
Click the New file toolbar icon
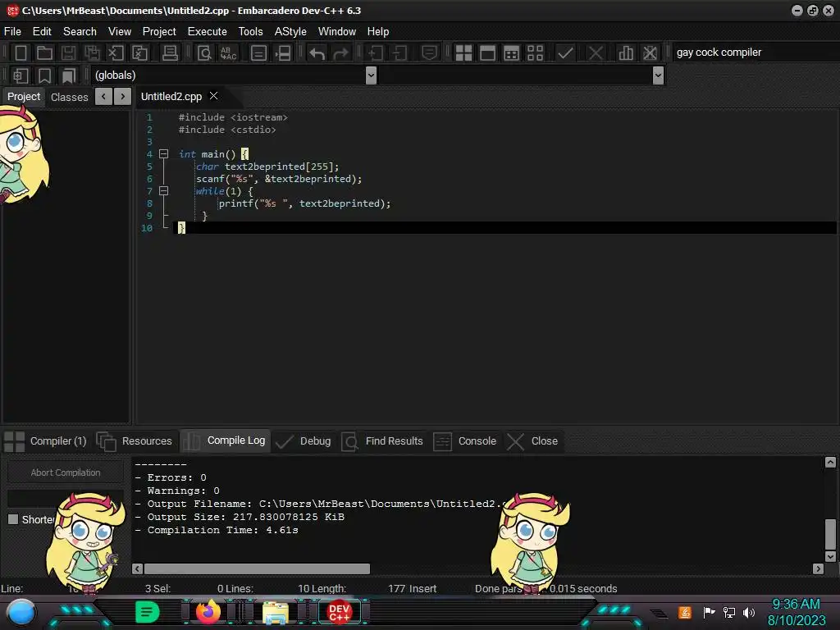(21, 53)
